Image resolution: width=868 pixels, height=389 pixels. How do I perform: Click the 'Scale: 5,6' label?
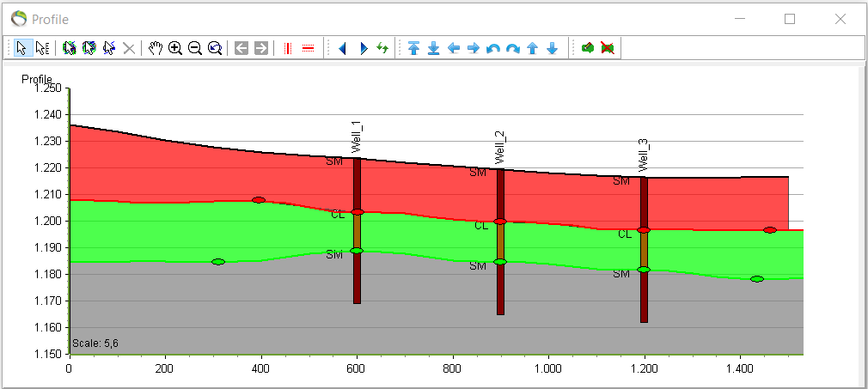pyautogui.click(x=95, y=343)
